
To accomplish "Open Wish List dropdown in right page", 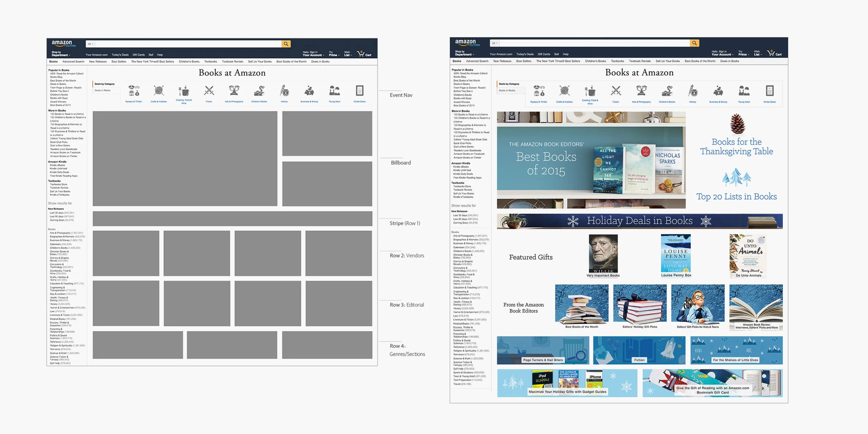I will coord(758,53).
